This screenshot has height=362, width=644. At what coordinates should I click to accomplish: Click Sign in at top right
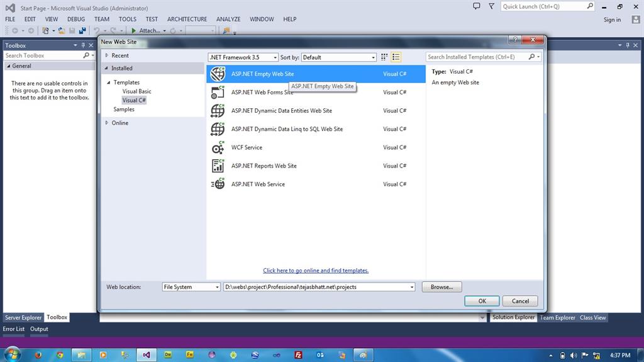click(x=612, y=20)
